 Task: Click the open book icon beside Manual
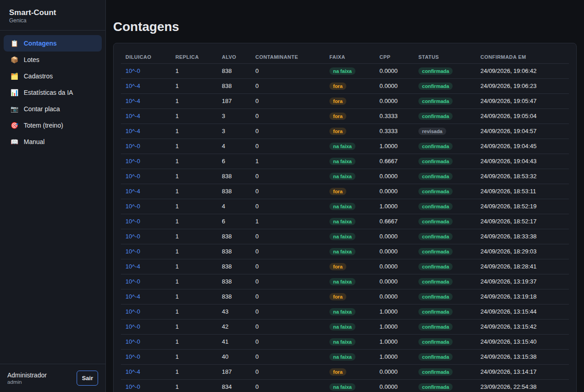pos(14,142)
